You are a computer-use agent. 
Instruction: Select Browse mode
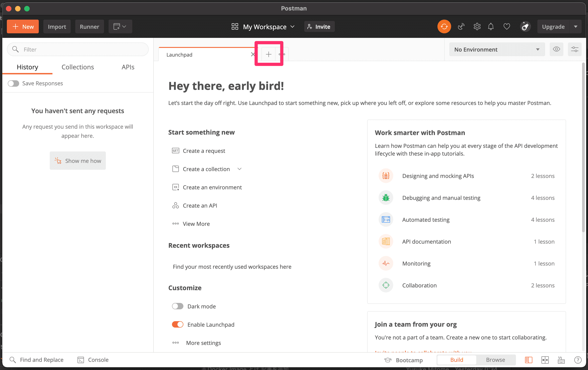(495, 360)
